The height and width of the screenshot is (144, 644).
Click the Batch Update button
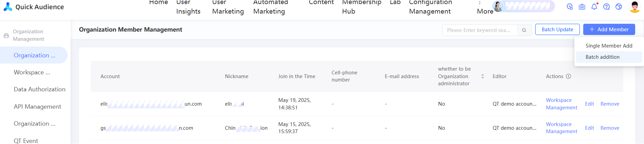pyautogui.click(x=557, y=30)
